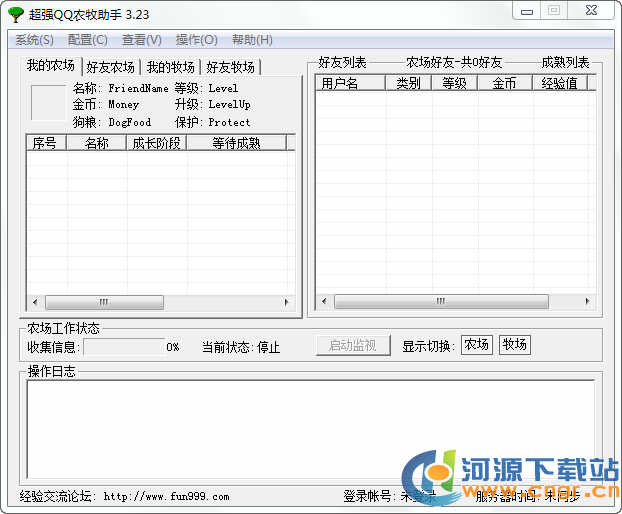The height and width of the screenshot is (514, 622).
Task: Click inside the 操作日志 log box
Action: point(311,429)
